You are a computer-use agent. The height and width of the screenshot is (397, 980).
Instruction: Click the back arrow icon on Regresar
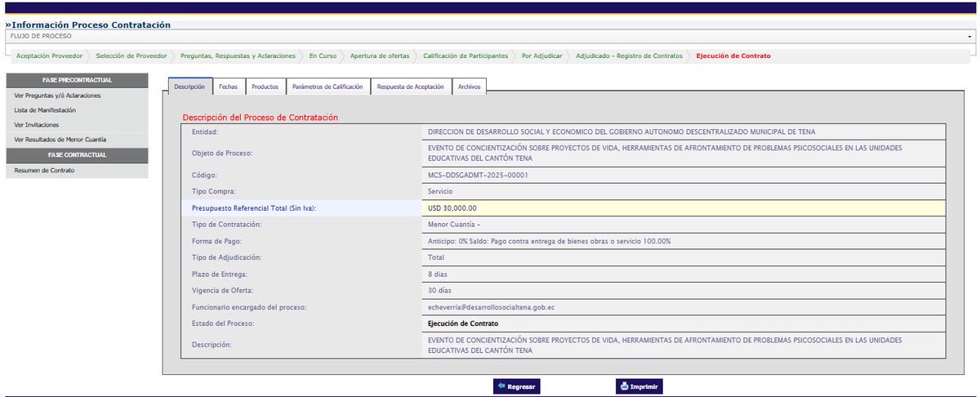tap(501, 386)
